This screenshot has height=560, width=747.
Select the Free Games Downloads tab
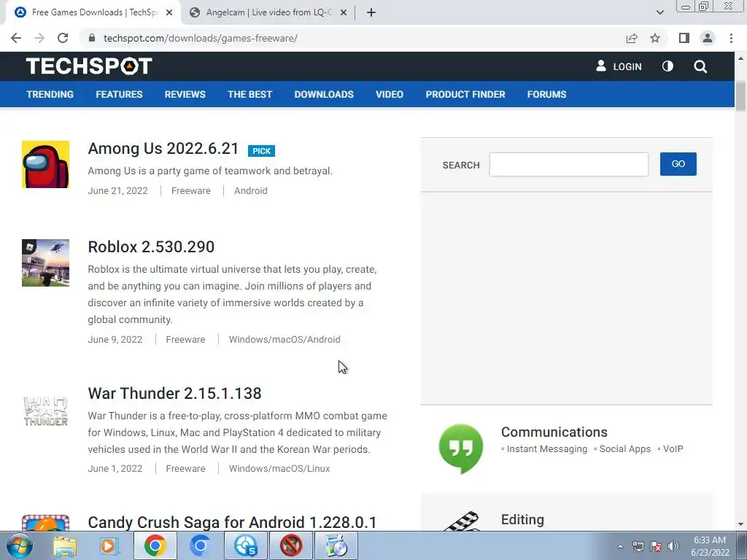click(x=94, y=12)
